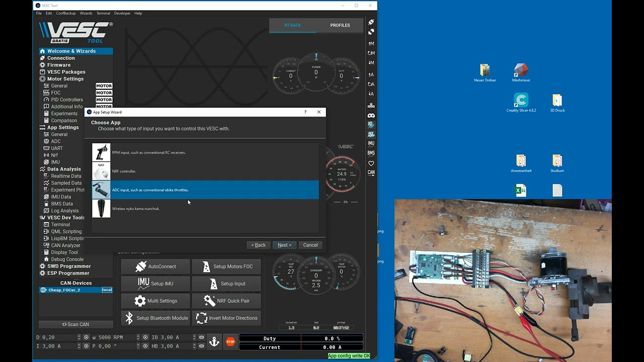Read default app configuration icon
Screen dimensions: 644x362
tap(371, 84)
